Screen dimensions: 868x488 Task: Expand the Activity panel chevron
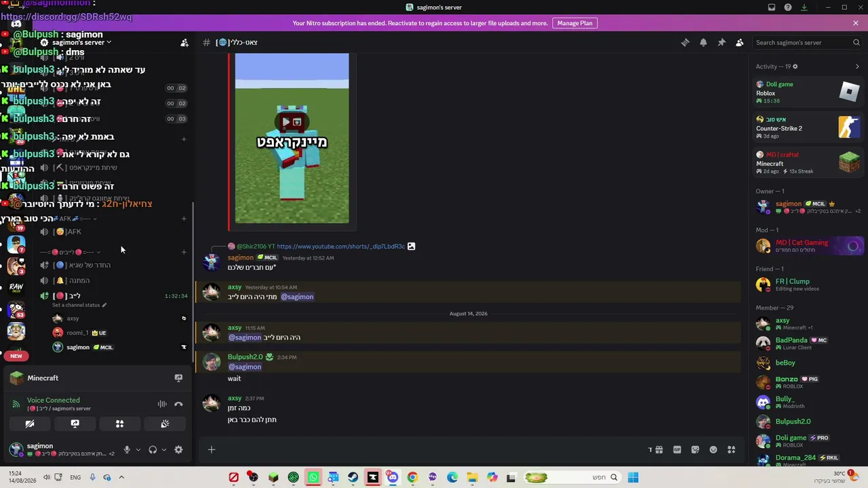tap(857, 66)
